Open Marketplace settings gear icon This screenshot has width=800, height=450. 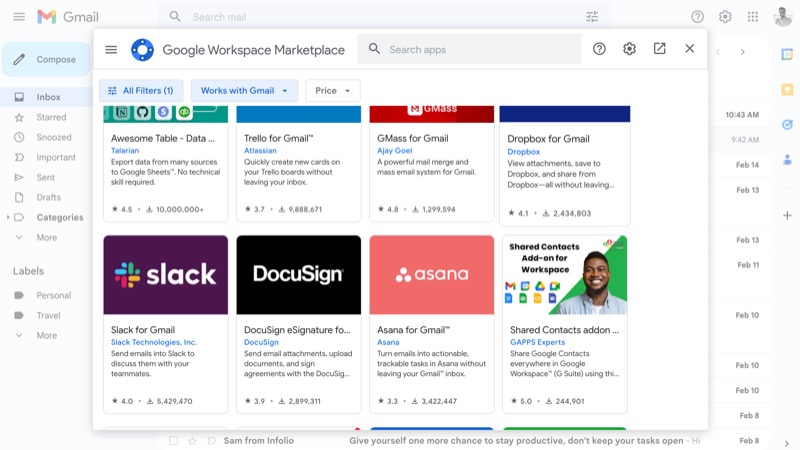tap(629, 49)
